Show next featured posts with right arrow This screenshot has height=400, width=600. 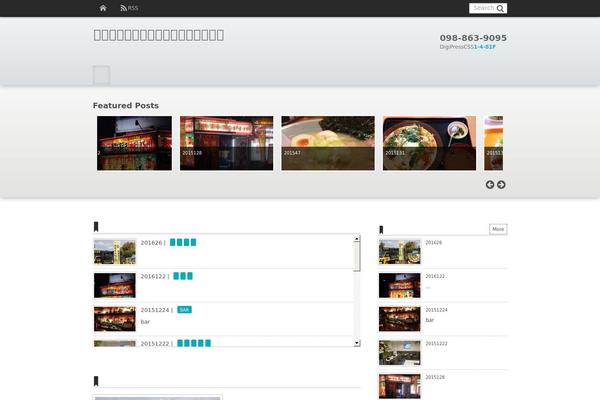[x=501, y=184]
